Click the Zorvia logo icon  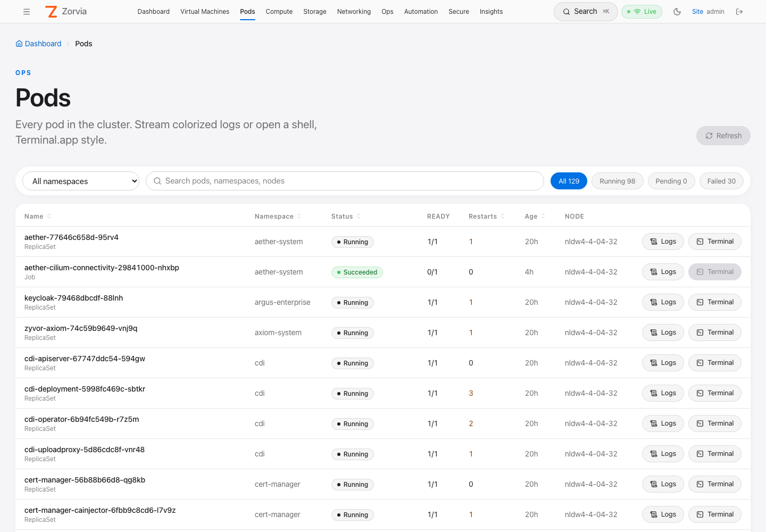[x=51, y=12]
